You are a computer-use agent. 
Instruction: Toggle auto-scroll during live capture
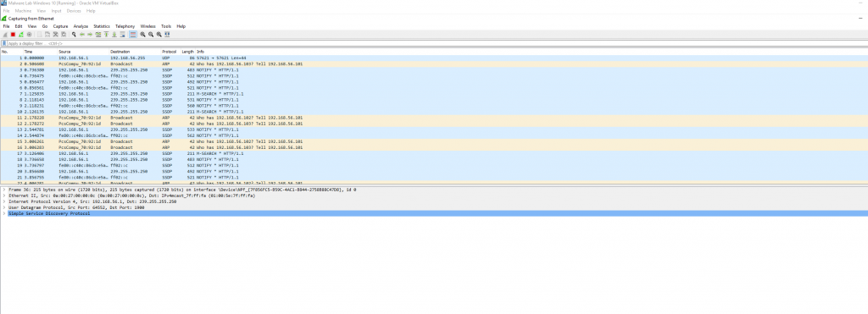[x=122, y=34]
